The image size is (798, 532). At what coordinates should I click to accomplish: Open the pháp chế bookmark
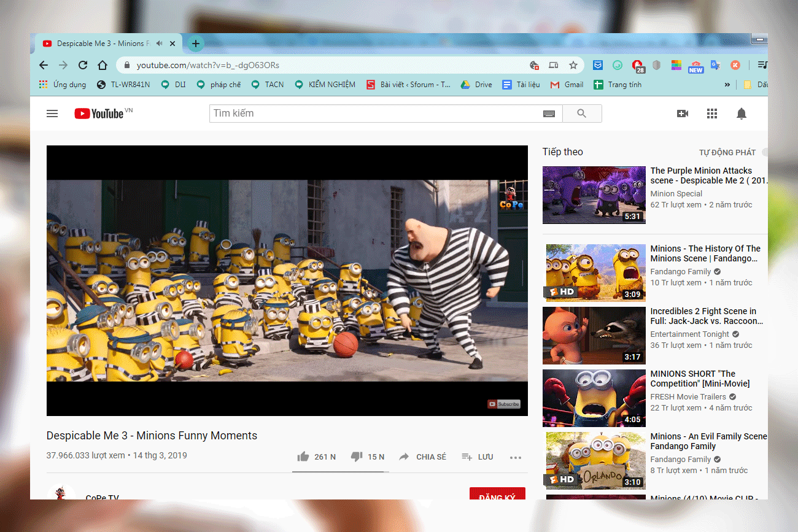click(x=219, y=85)
